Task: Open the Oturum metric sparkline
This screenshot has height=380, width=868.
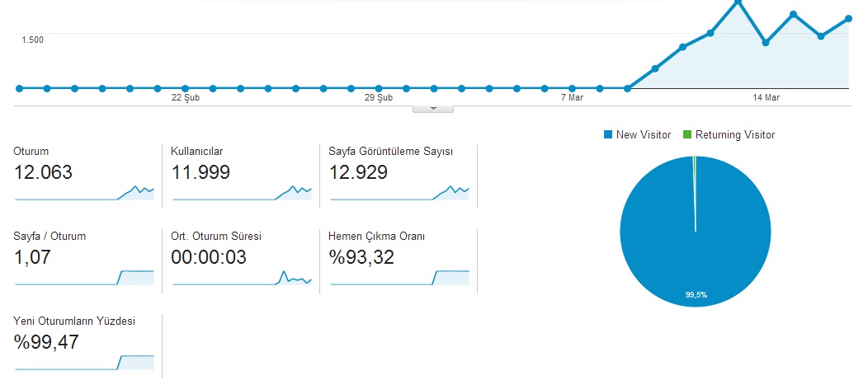Action: 84,193
